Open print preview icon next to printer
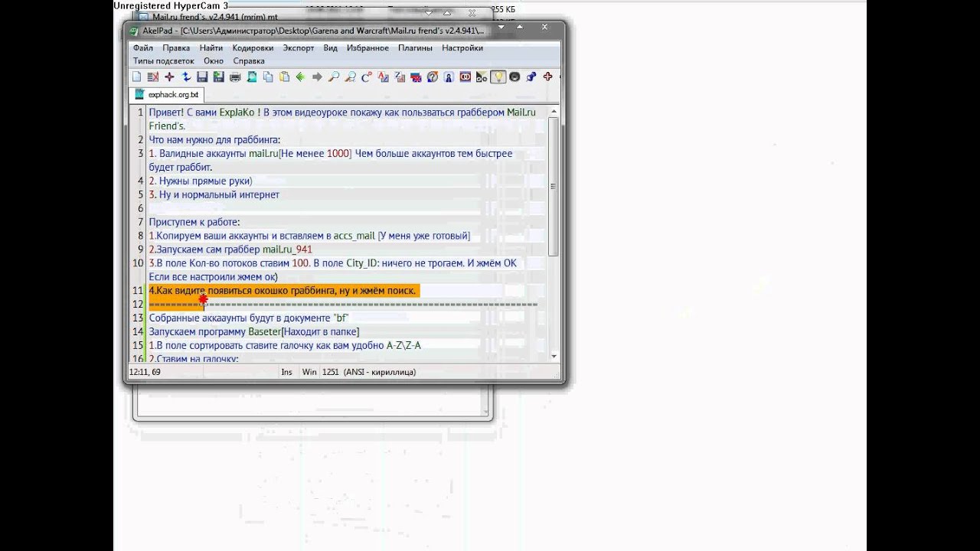Viewport: 980px width, 551px height. tap(252, 77)
